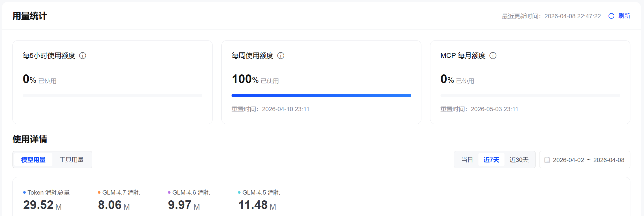Click the GLM-4.5 消耗 11.48 M value
Image resolution: width=644 pixels, height=216 pixels.
pos(257,205)
